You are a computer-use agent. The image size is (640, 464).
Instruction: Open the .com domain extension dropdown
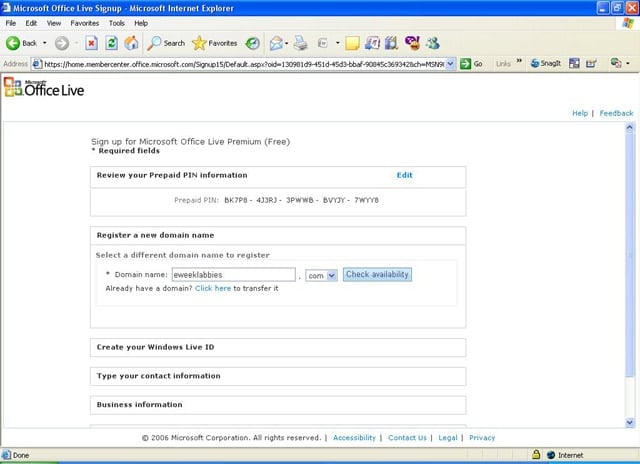coord(321,275)
